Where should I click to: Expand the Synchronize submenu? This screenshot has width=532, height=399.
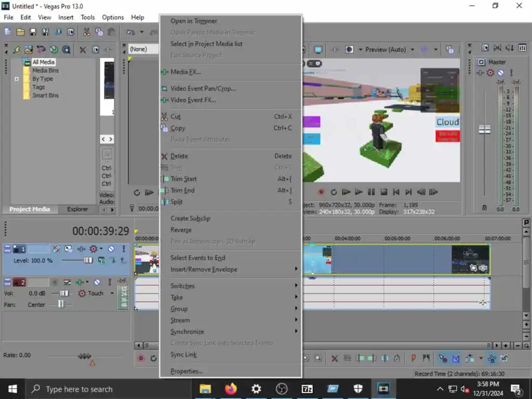231,331
